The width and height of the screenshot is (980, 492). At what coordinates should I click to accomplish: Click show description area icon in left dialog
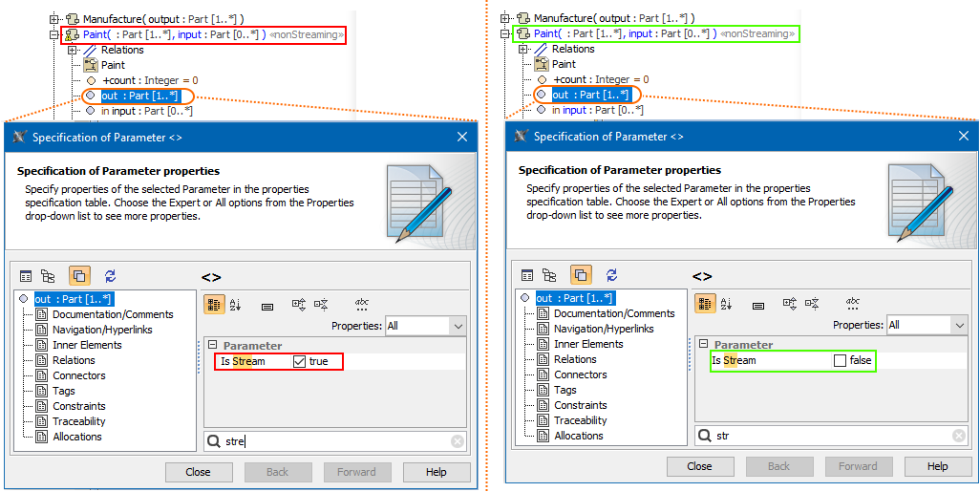click(267, 307)
